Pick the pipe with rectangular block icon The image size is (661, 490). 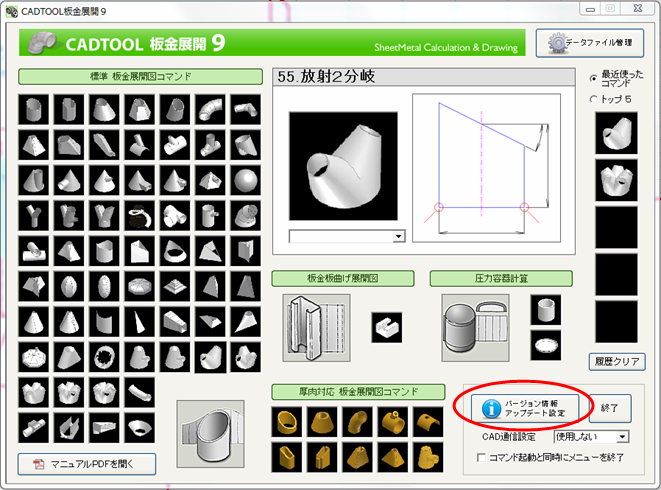point(33,428)
